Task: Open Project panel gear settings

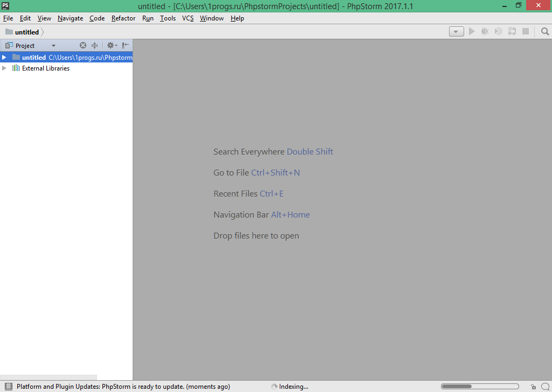Action: click(x=112, y=45)
